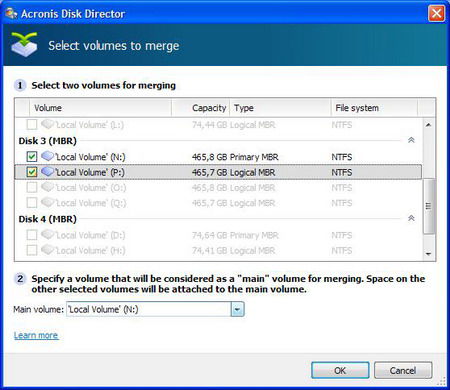Viewport: 450px width, 390px height.
Task: Click the 74,41 GB capacity of volume H:
Action: point(209,251)
